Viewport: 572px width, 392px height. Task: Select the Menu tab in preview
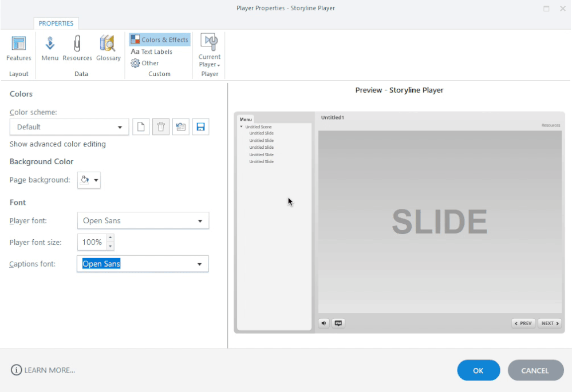pyautogui.click(x=246, y=119)
